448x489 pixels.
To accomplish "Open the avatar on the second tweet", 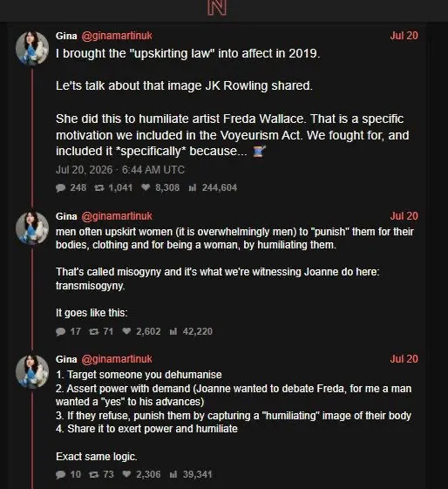I will (x=32, y=228).
